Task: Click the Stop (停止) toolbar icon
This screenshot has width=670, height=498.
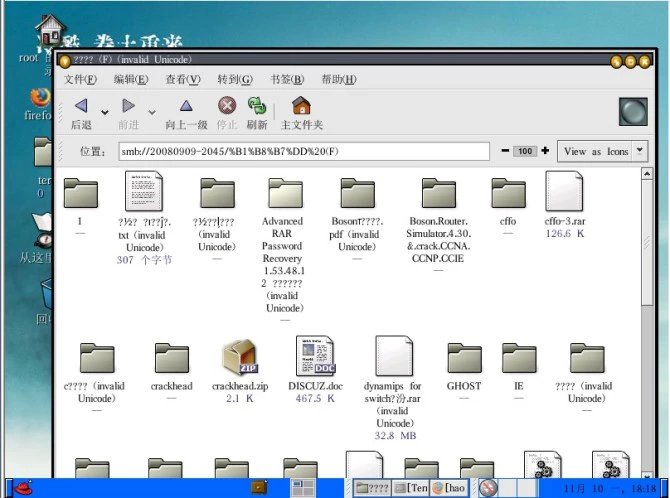Action: pyautogui.click(x=227, y=106)
